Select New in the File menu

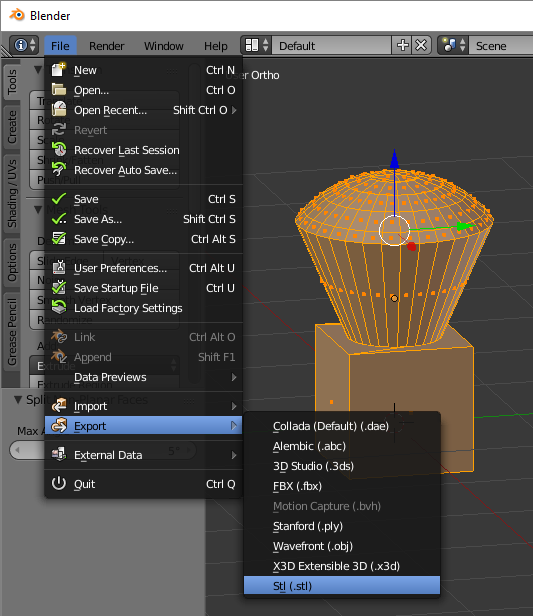coord(144,70)
